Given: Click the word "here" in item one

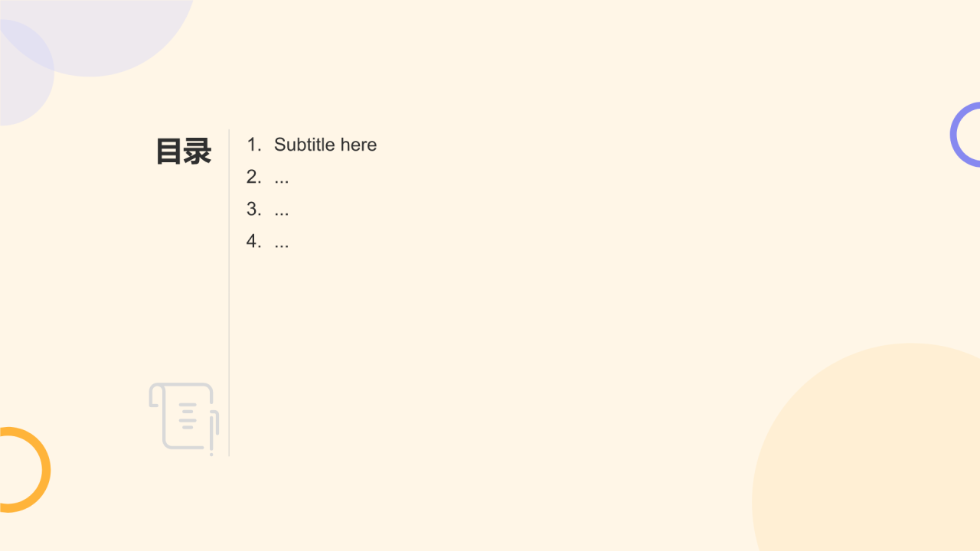Looking at the screenshot, I should pyautogui.click(x=359, y=145).
